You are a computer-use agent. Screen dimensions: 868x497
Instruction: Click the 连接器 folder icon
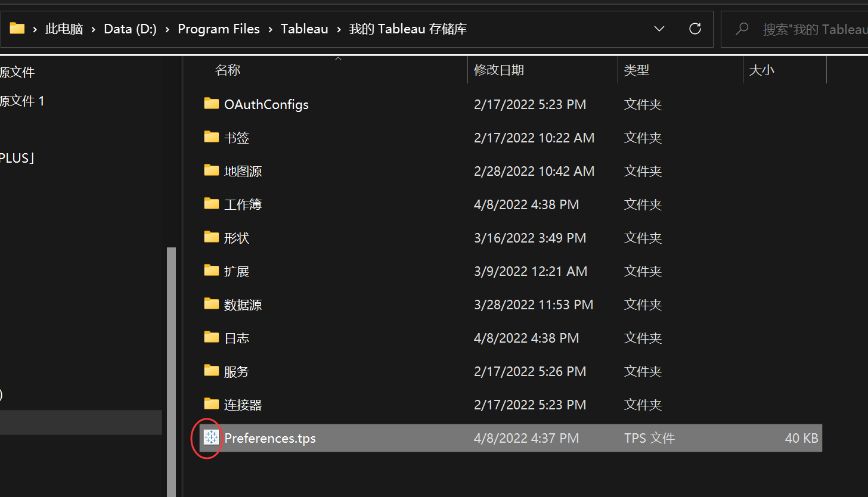pos(211,404)
